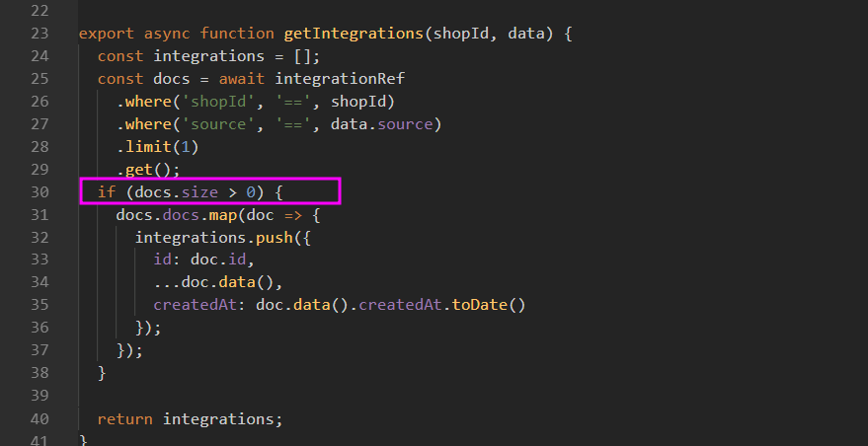Click the return keyword on line 40
The image size is (868, 446).
(x=125, y=418)
